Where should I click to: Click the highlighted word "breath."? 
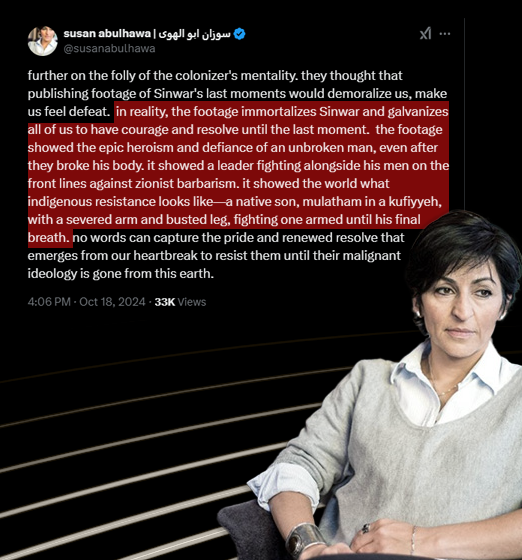pos(49,238)
